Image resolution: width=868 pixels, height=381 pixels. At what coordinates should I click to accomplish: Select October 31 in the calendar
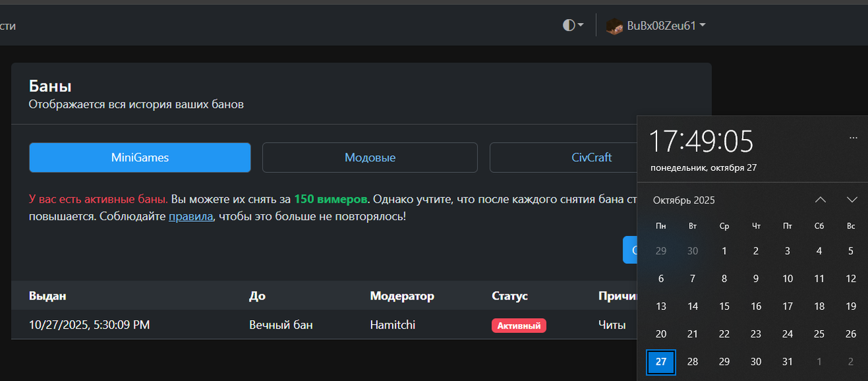point(787,362)
